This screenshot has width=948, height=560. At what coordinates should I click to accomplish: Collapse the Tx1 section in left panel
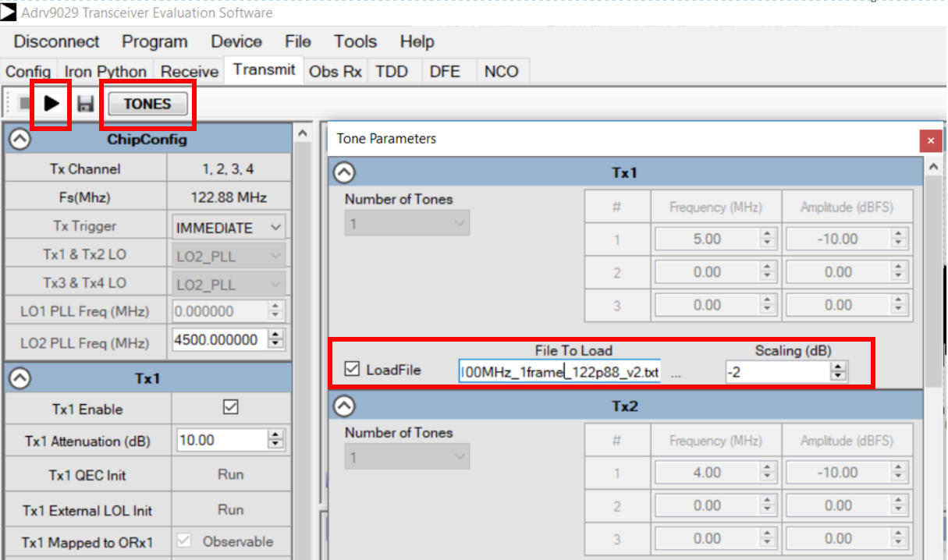20,378
